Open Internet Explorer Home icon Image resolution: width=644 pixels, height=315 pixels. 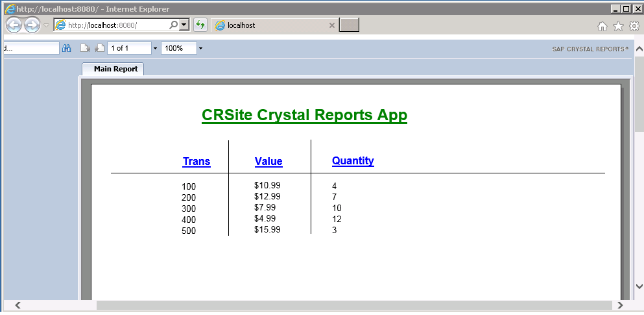tap(602, 27)
